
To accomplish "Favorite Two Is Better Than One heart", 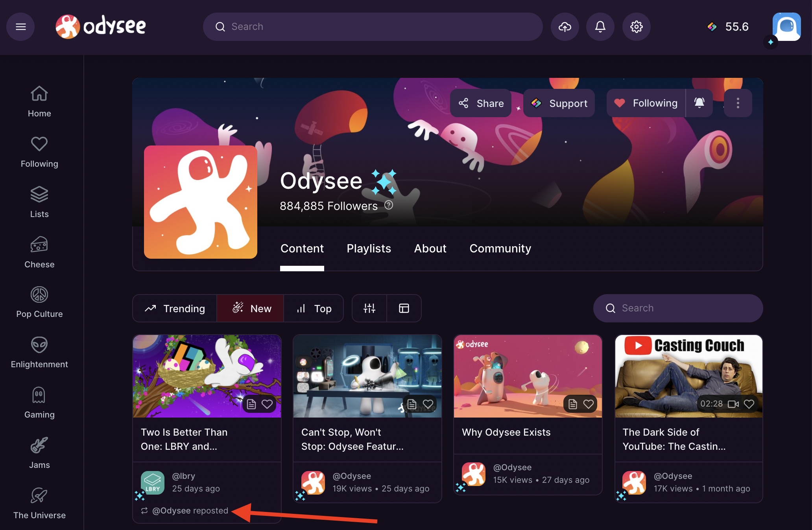I will pos(267,404).
